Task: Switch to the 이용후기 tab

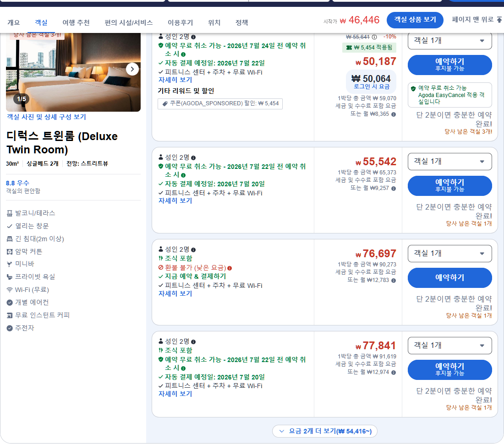Action: click(x=181, y=22)
